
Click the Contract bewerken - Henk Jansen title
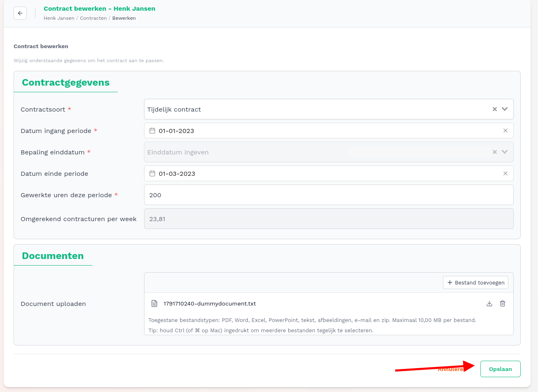(x=99, y=9)
